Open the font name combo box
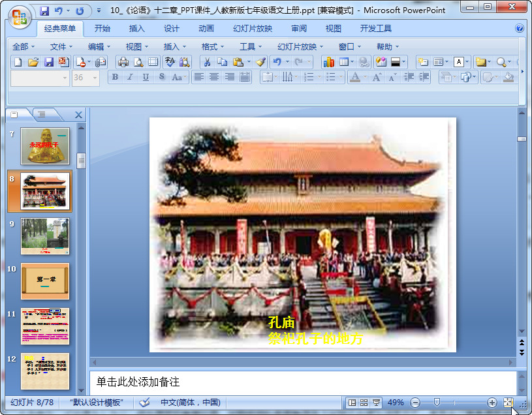The image size is (532, 415). click(x=40, y=78)
